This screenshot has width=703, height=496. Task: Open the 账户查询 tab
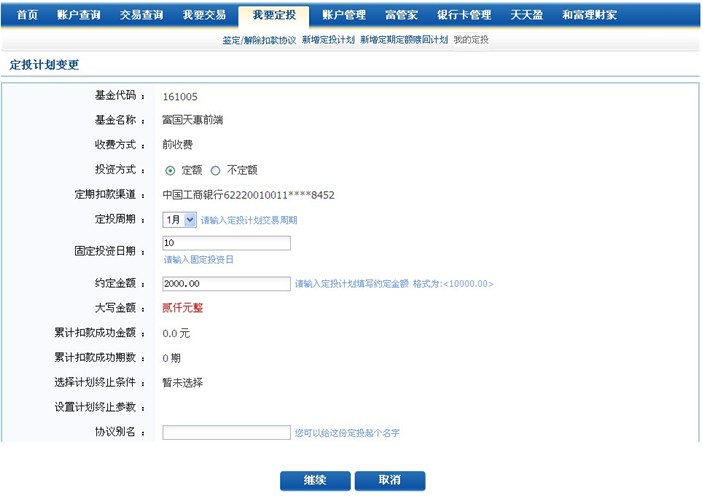[x=77, y=15]
